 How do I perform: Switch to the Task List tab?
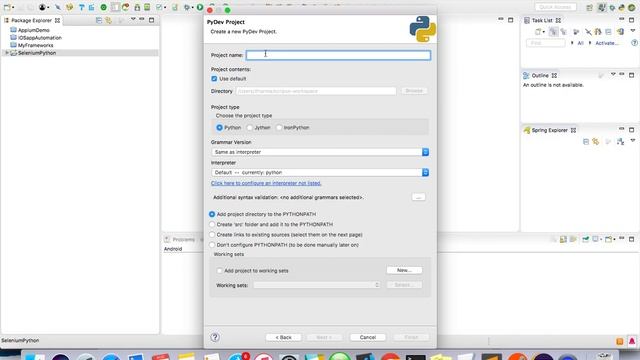click(x=542, y=20)
